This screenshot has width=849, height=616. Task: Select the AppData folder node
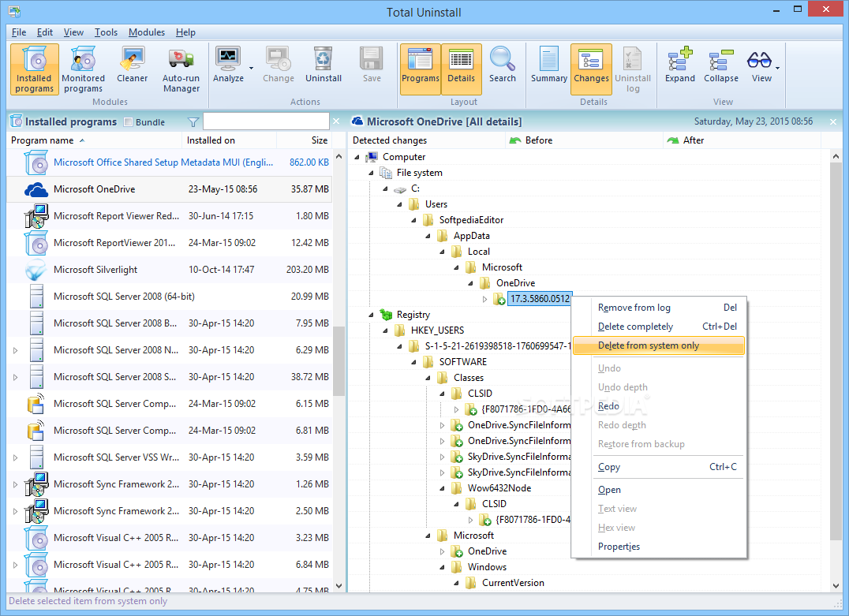471,236
